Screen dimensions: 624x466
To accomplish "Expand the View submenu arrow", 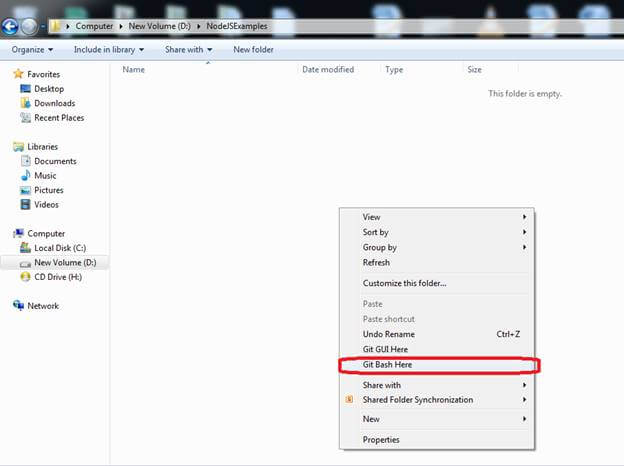I will coord(525,217).
